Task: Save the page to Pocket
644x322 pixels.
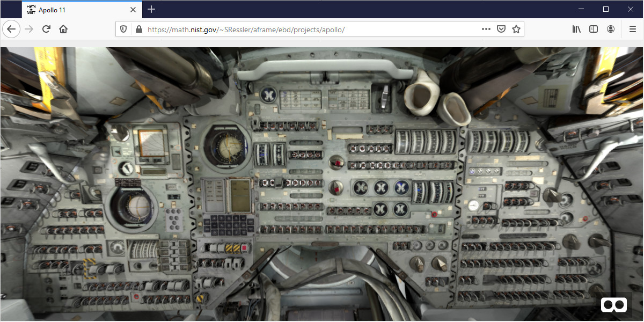Action: coord(501,29)
